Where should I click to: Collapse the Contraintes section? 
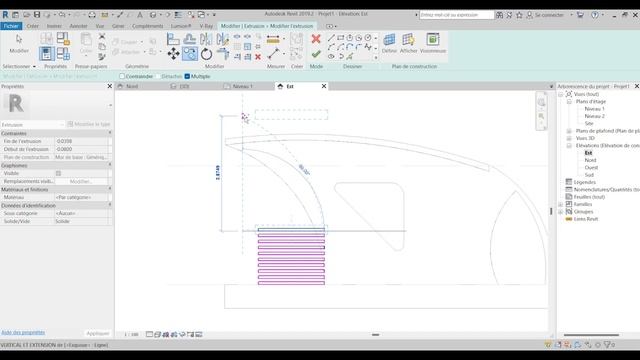(x=110, y=133)
